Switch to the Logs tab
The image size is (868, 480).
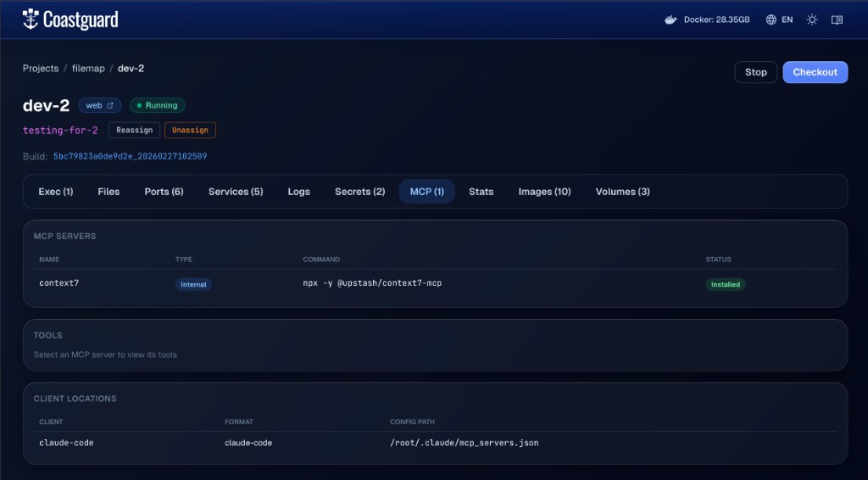(299, 192)
